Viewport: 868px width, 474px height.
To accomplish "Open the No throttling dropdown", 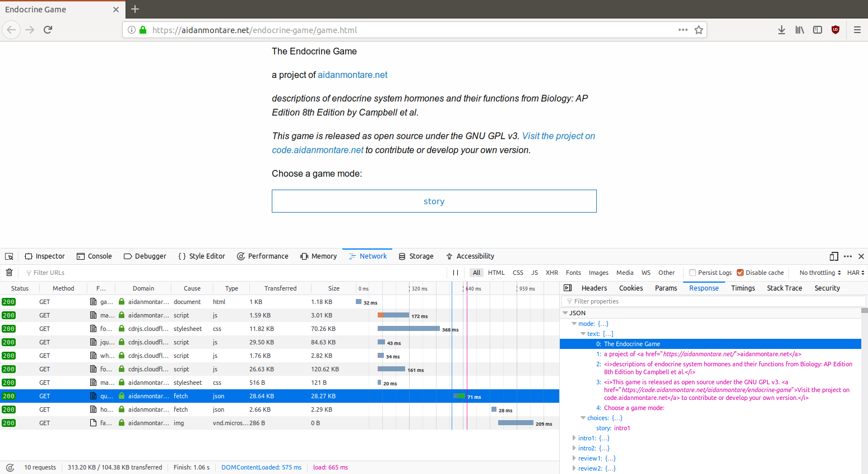I will click(820, 273).
